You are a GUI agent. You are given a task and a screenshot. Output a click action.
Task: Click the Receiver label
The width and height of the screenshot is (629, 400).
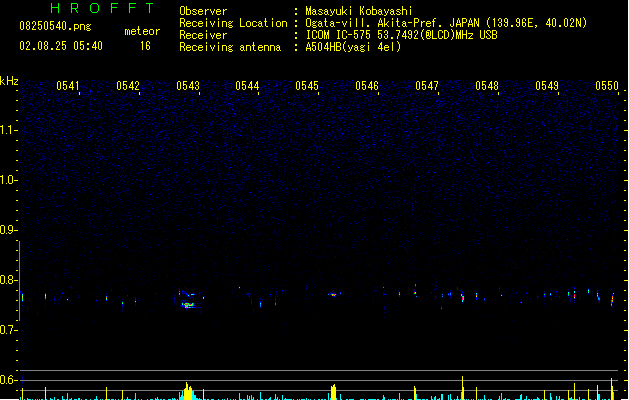tap(203, 35)
